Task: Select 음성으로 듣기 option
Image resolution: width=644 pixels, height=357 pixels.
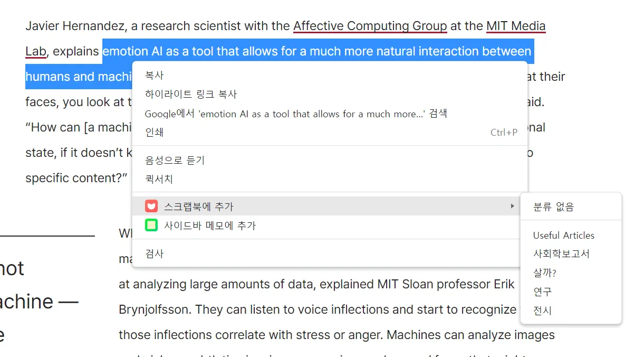Action: click(175, 160)
